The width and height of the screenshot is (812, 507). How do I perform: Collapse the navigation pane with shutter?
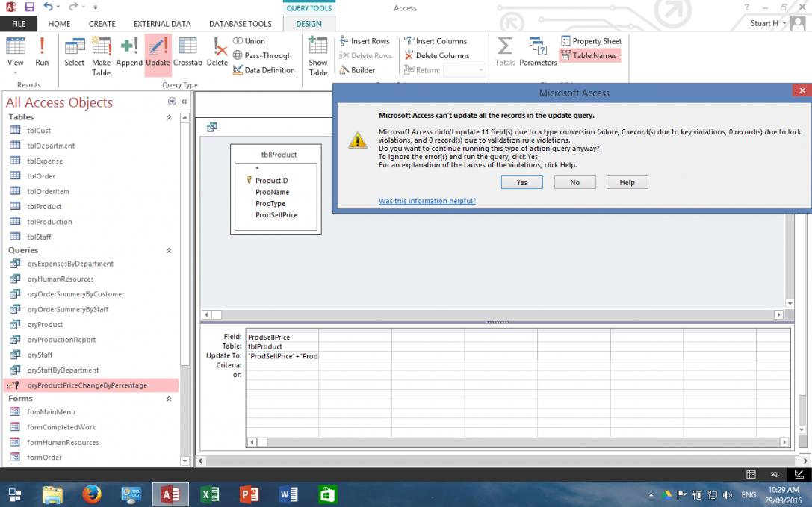point(184,102)
